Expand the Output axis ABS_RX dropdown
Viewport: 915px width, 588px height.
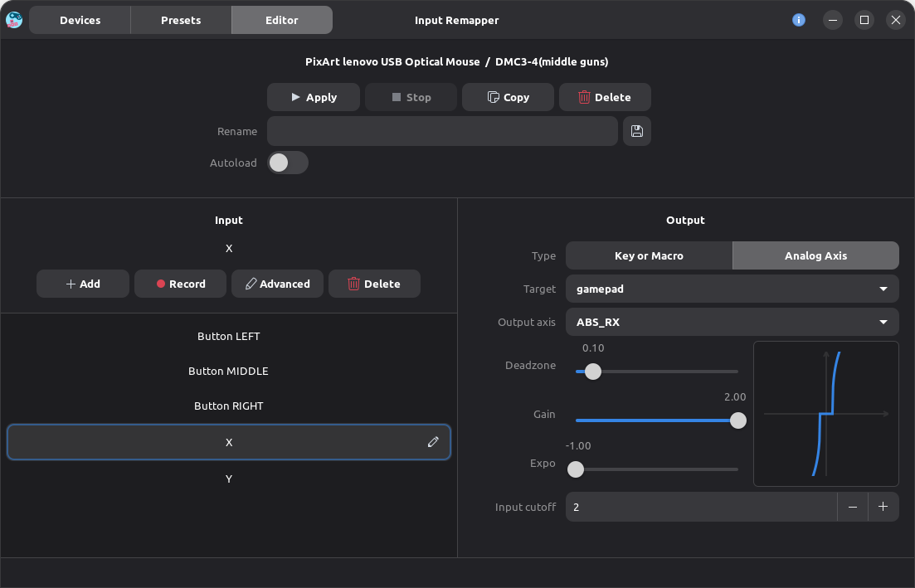732,322
